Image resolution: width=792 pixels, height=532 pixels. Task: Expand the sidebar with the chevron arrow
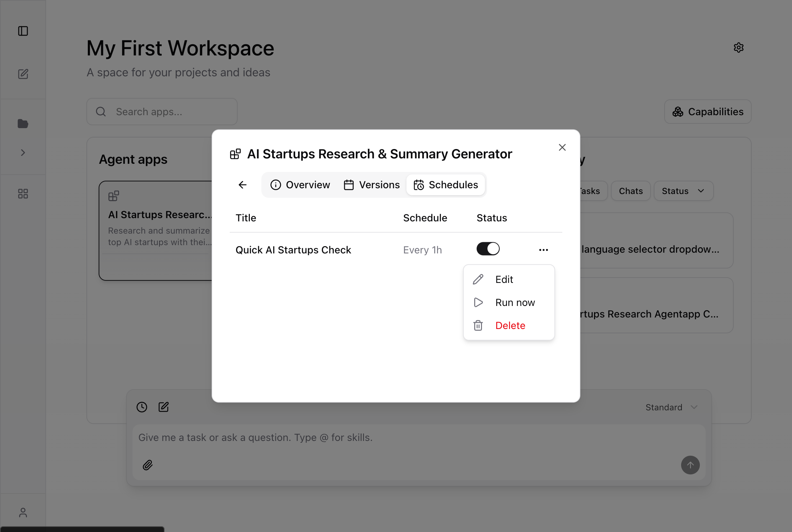tap(23, 152)
